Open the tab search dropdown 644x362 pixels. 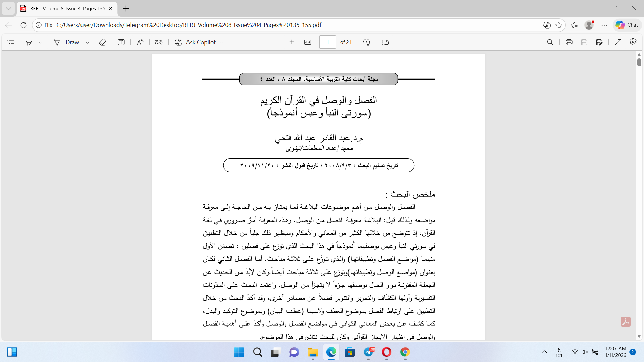[8, 9]
